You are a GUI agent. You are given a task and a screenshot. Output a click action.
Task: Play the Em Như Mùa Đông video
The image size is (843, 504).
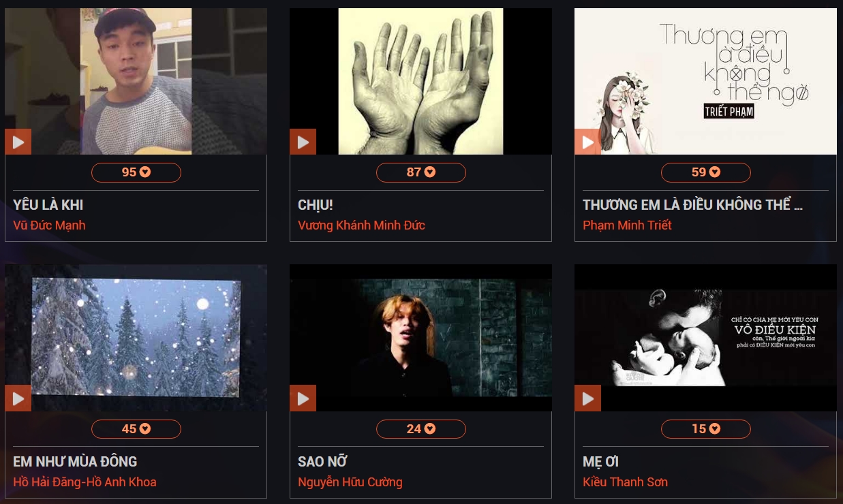pos(18,398)
